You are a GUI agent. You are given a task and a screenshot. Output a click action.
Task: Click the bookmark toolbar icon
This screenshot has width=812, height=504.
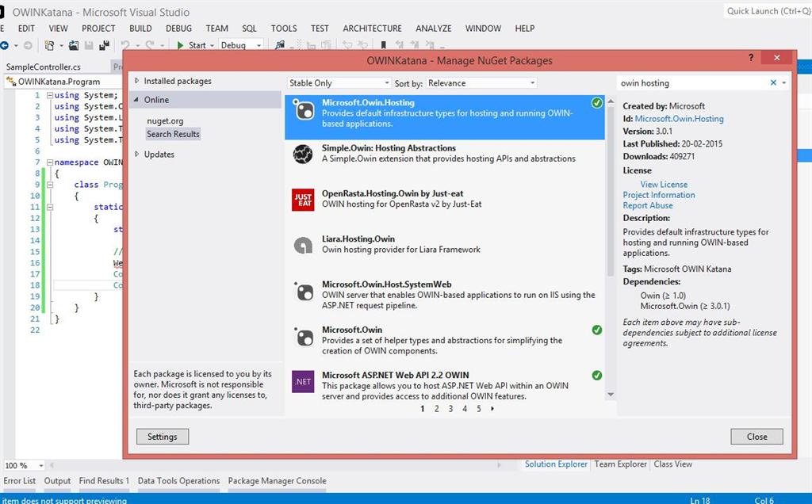[x=383, y=45]
